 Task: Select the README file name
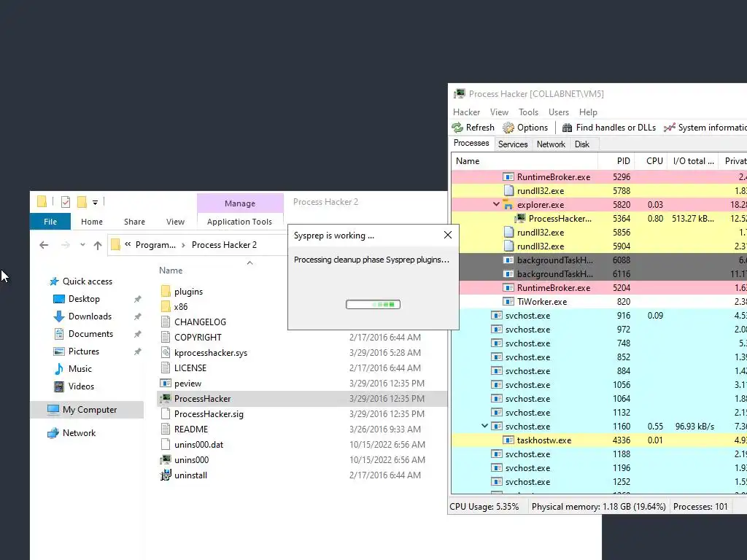(x=191, y=429)
